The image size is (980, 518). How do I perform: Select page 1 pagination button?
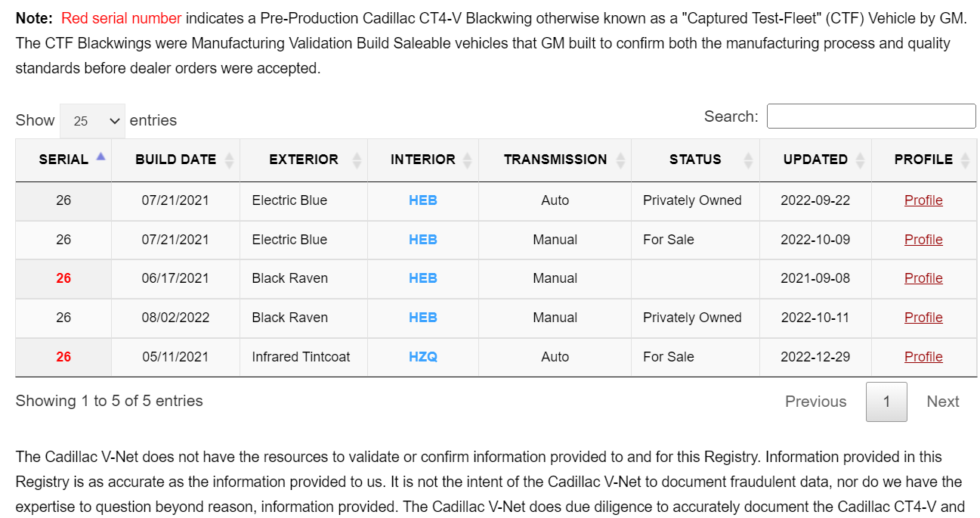pos(886,402)
